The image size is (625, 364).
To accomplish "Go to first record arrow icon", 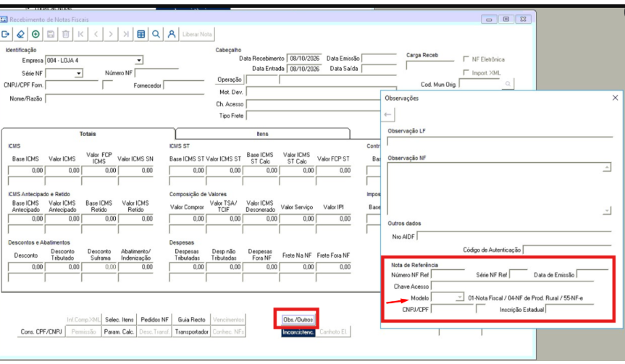I will [x=80, y=34].
